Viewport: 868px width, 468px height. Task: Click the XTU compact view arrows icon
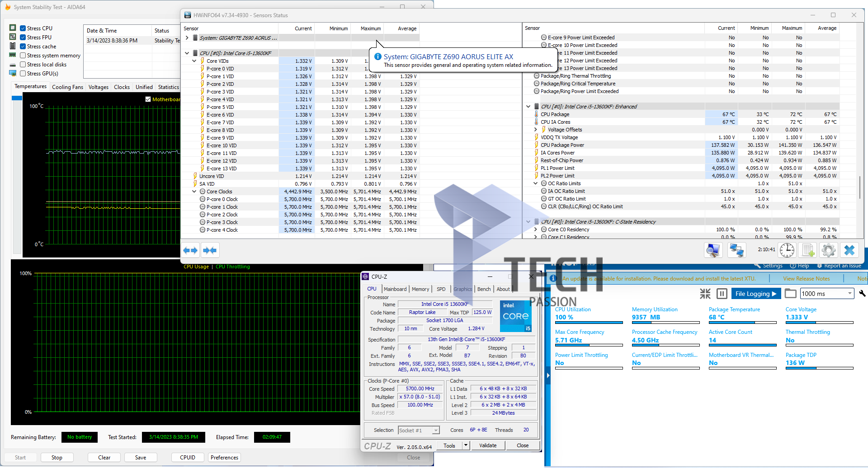705,294
